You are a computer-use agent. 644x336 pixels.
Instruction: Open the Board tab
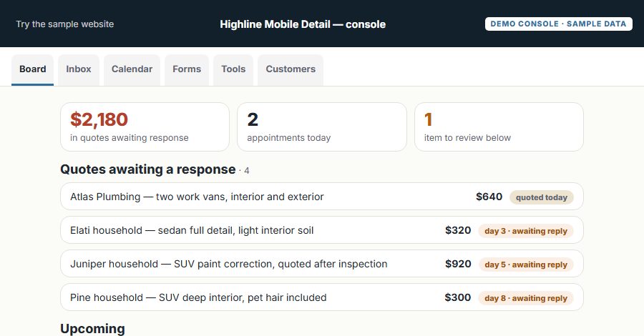pos(32,70)
